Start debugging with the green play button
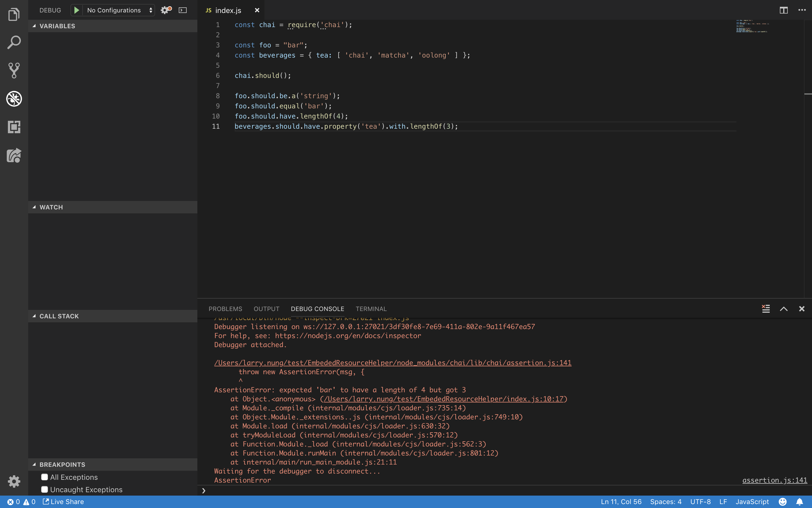 click(x=76, y=10)
